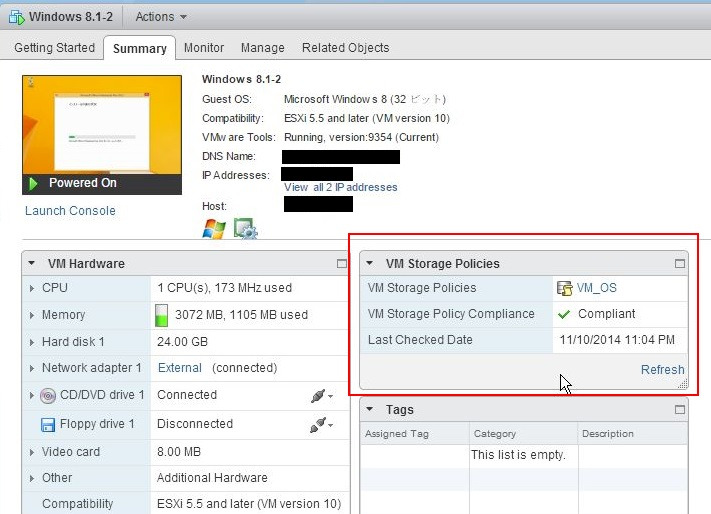Image resolution: width=711 pixels, height=514 pixels.
Task: Click the VM Storage Policy Compliance label
Action: [451, 314]
